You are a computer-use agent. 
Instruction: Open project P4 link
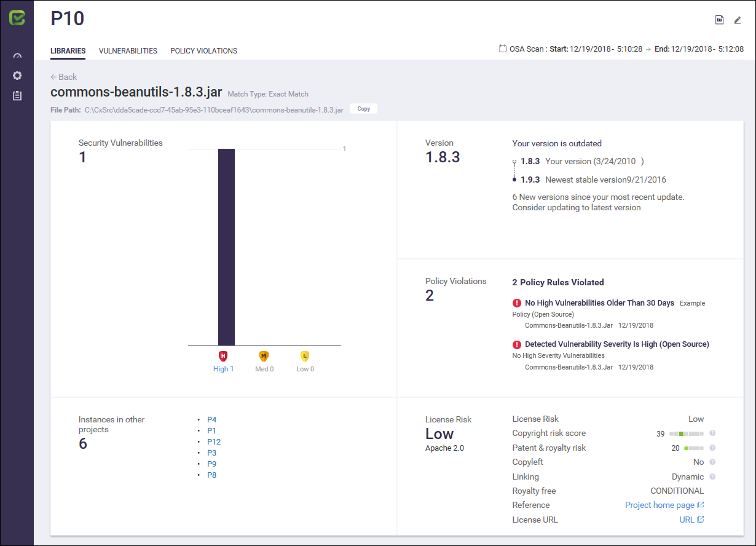tap(211, 420)
